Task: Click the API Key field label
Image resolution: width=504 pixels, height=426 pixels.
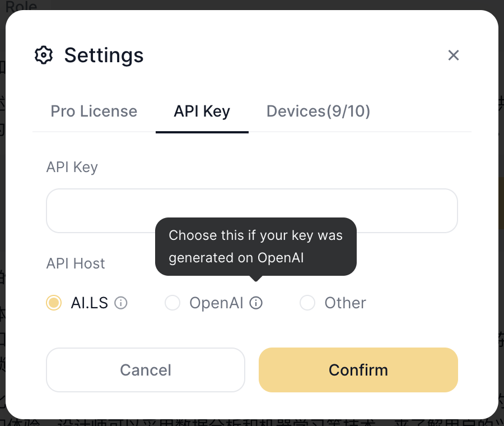Action: [72, 167]
